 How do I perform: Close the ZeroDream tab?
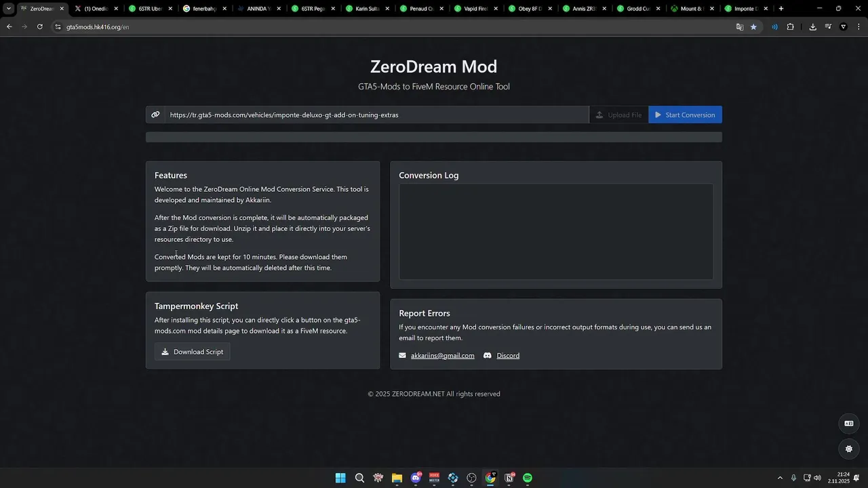62,9
